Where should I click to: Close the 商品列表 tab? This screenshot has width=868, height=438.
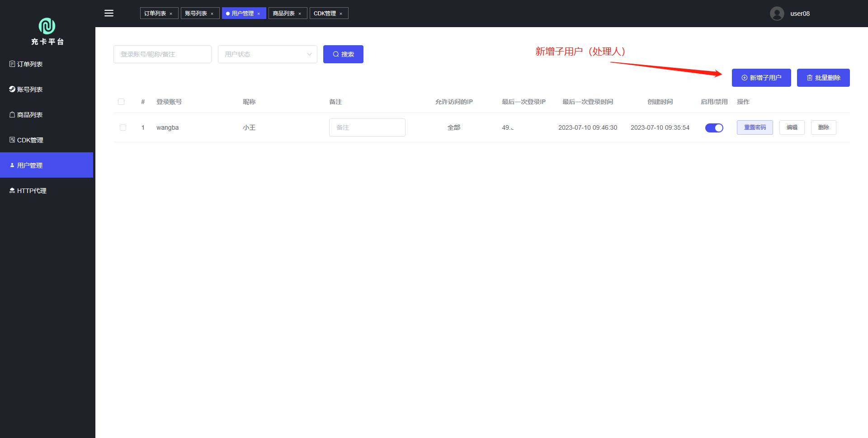[x=300, y=14]
